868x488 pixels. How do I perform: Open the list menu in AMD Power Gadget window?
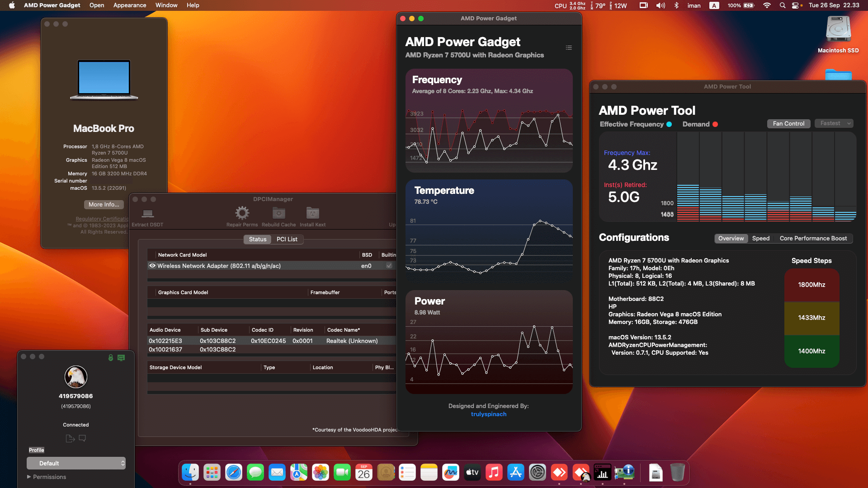tap(569, 47)
